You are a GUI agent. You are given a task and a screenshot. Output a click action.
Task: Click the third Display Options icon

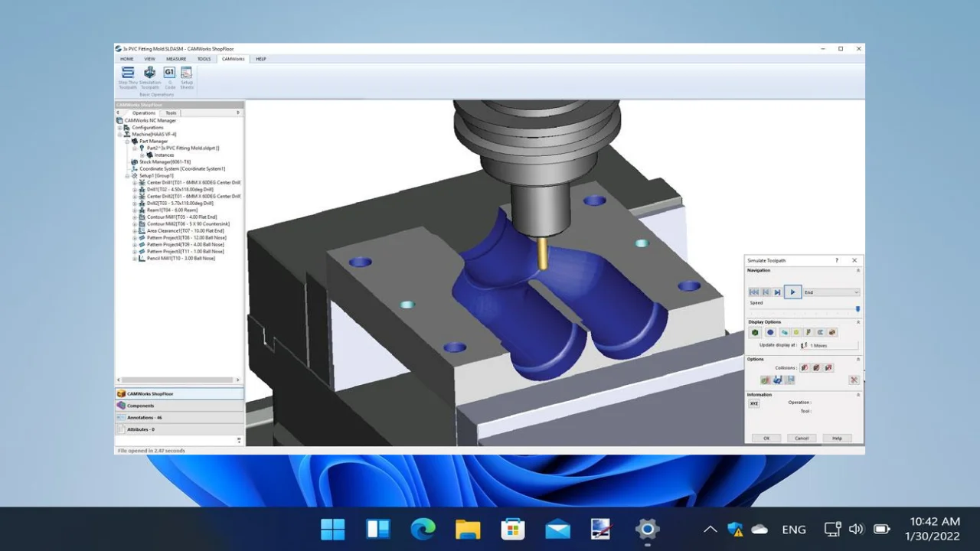tap(785, 333)
